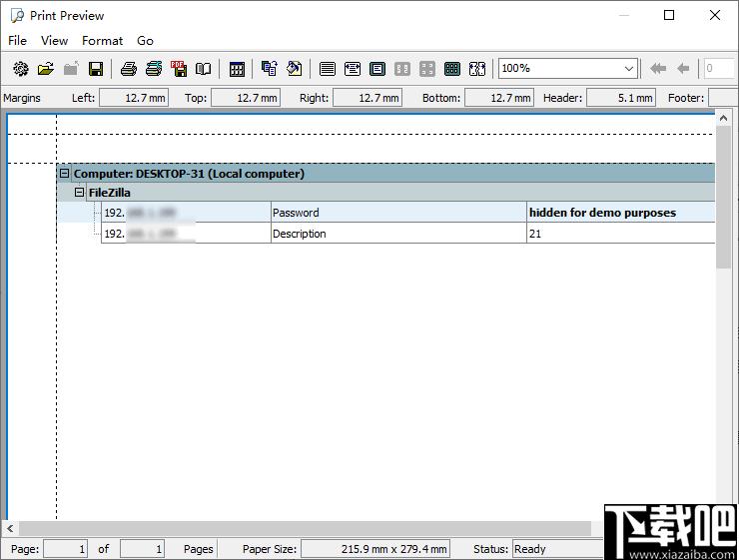
Task: Click the single printer icon
Action: point(128,69)
